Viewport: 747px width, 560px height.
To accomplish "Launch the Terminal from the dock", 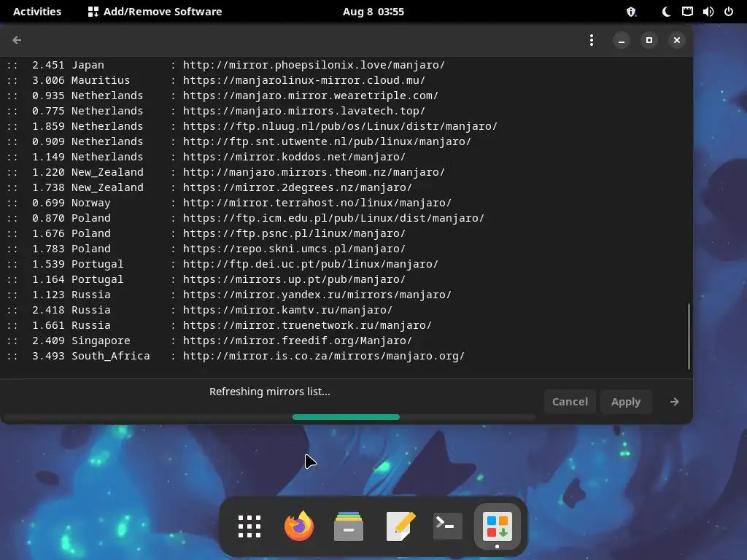I will [x=447, y=526].
